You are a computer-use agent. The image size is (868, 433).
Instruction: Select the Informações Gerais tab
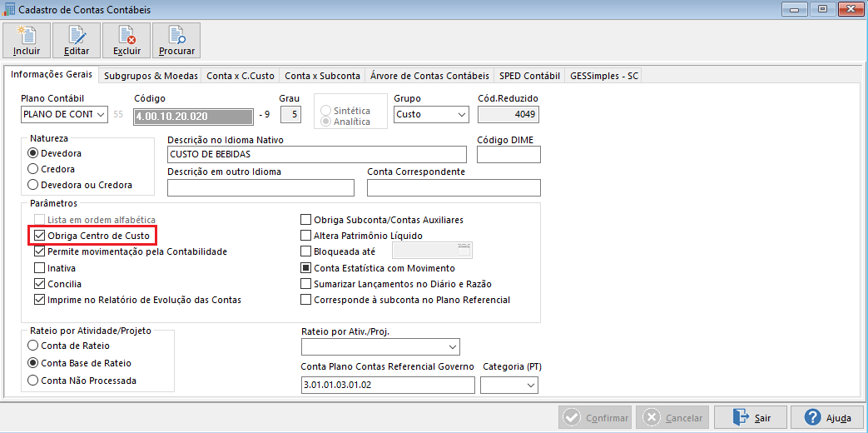[x=52, y=75]
